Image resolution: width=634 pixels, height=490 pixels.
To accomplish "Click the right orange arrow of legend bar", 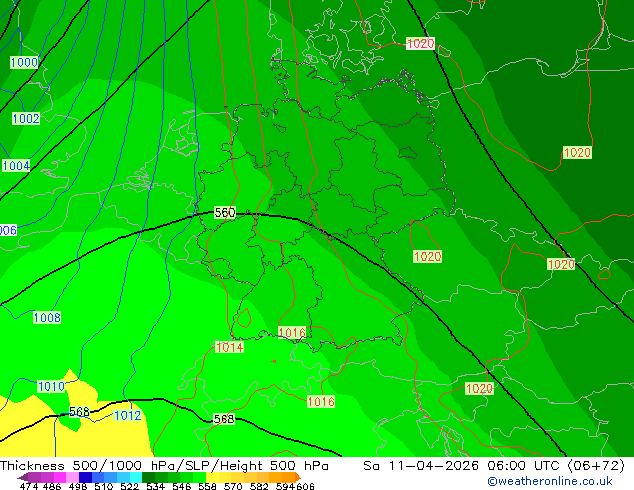I will (x=298, y=477).
